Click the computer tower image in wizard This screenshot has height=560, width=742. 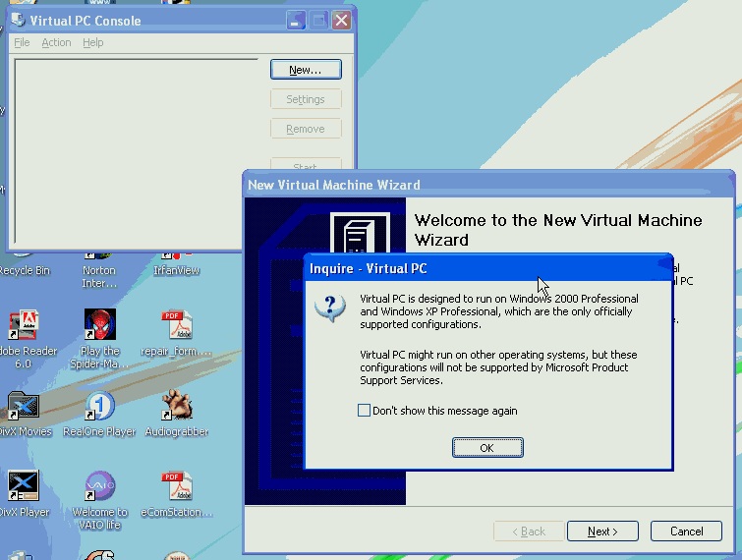pyautogui.click(x=360, y=233)
